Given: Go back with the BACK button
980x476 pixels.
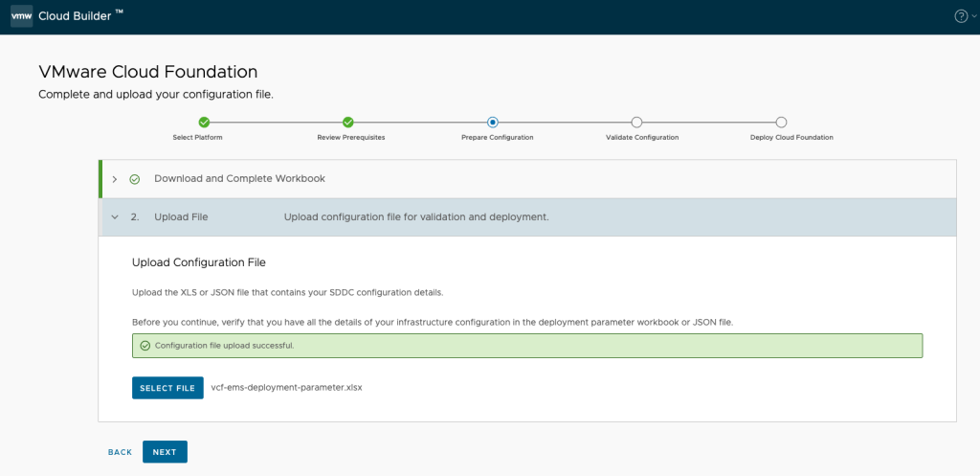Looking at the screenshot, I should [x=120, y=452].
